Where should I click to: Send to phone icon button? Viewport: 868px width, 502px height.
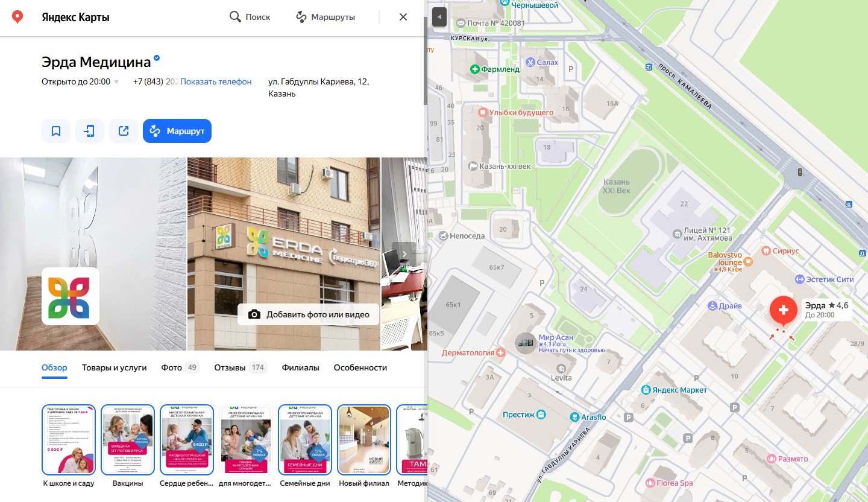click(x=90, y=131)
